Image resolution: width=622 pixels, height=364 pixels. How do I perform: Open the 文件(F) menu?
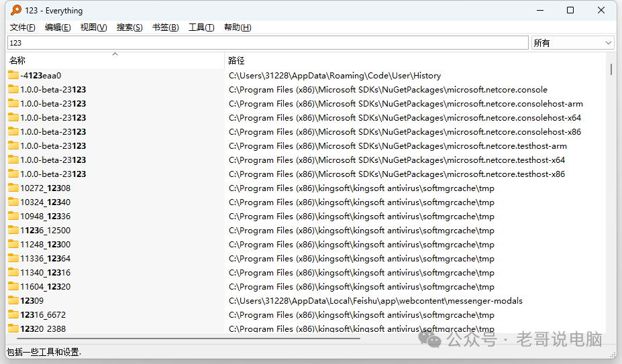tap(23, 27)
